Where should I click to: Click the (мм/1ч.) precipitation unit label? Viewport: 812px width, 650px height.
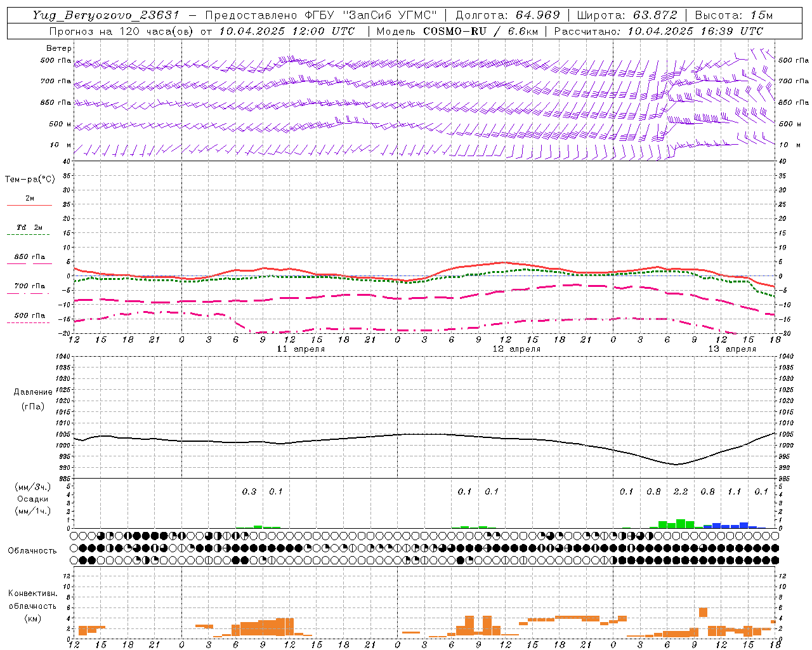point(33,511)
